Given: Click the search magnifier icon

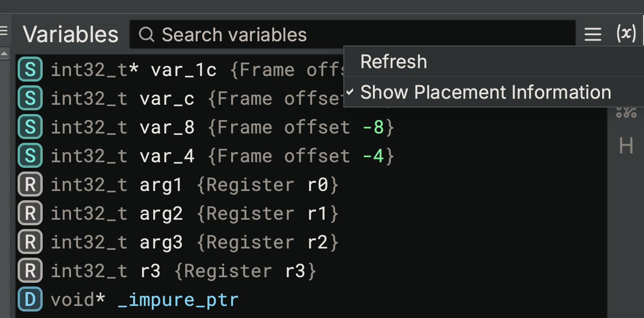Looking at the screenshot, I should point(146,34).
